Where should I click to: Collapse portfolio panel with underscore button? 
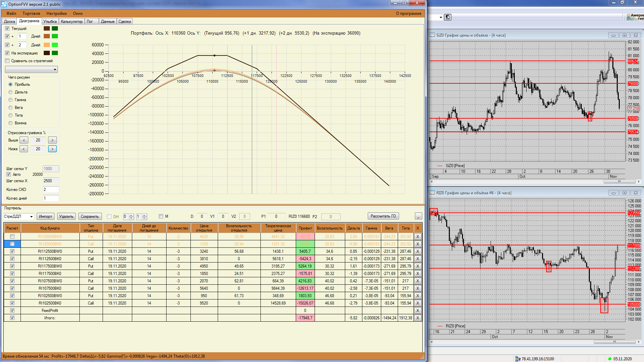(x=418, y=216)
